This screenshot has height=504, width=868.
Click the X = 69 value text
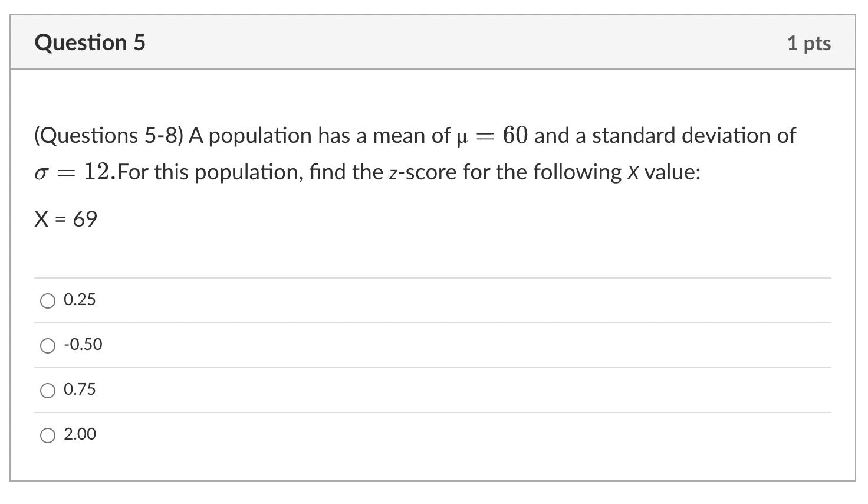(x=66, y=219)
